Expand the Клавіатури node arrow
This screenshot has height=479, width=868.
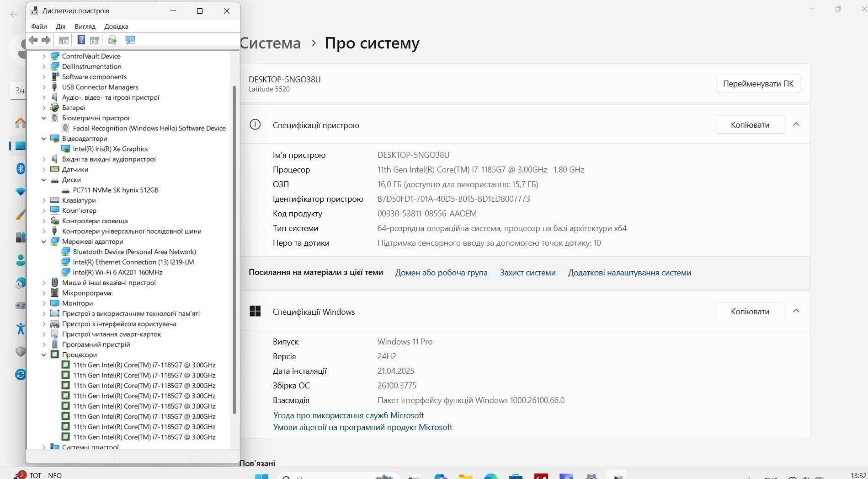[44, 200]
